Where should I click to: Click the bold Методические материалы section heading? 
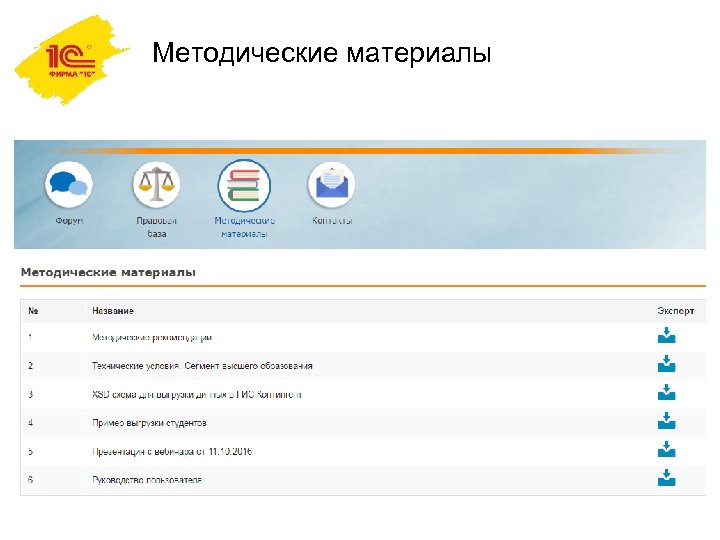click(x=108, y=272)
